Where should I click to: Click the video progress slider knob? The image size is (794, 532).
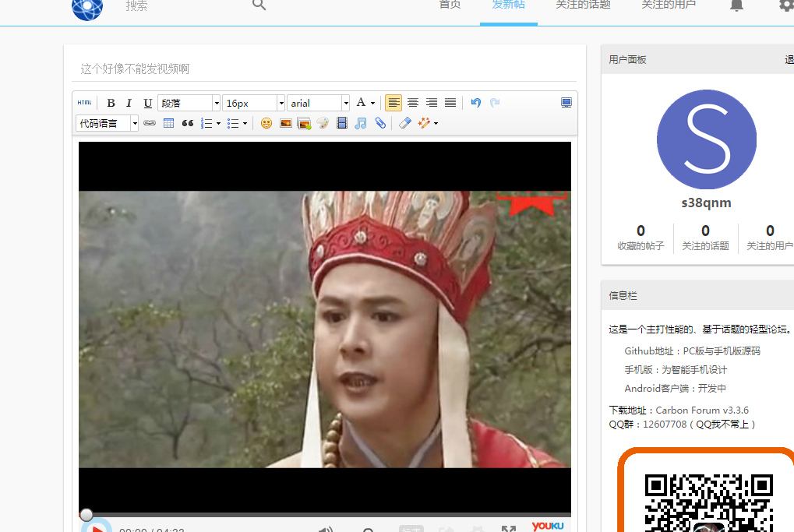86,515
